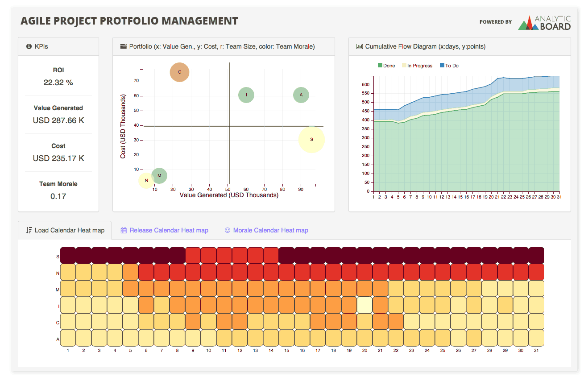Click the pale cell for project I day 20
This screenshot has width=588, height=377.
coord(364,305)
